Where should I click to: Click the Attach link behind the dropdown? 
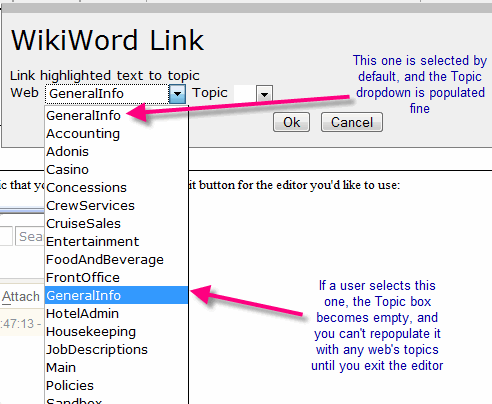pyautogui.click(x=21, y=296)
